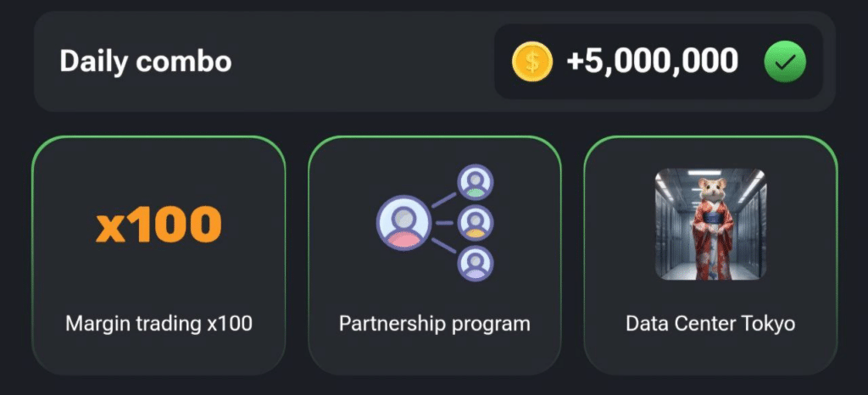Click the gold dollar coin icon
Image resolution: width=868 pixels, height=395 pixels.
click(532, 61)
